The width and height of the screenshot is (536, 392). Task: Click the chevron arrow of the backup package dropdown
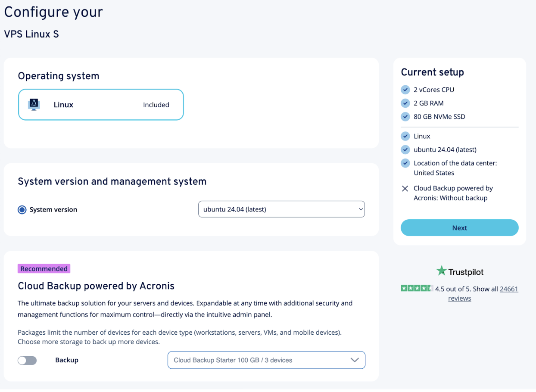point(355,360)
